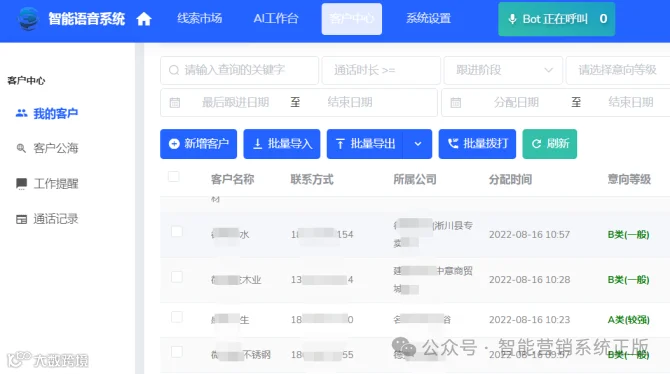Open the 批量导出 arrow dropdown
Viewport: 670px width, 374px height.
click(417, 144)
